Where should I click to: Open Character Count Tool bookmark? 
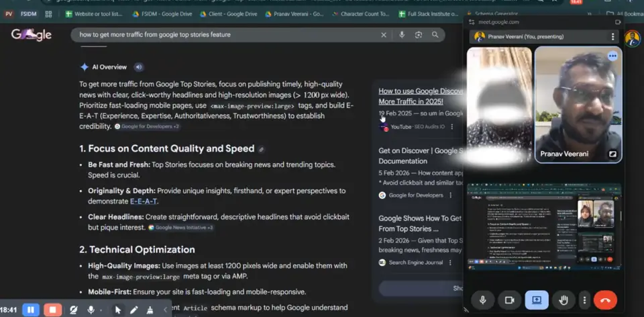(x=361, y=14)
